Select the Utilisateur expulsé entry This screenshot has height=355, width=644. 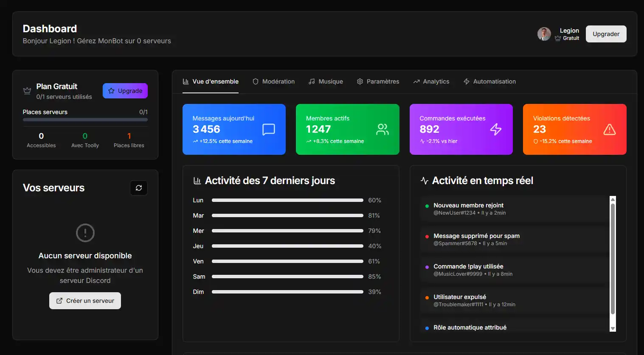pos(515,300)
